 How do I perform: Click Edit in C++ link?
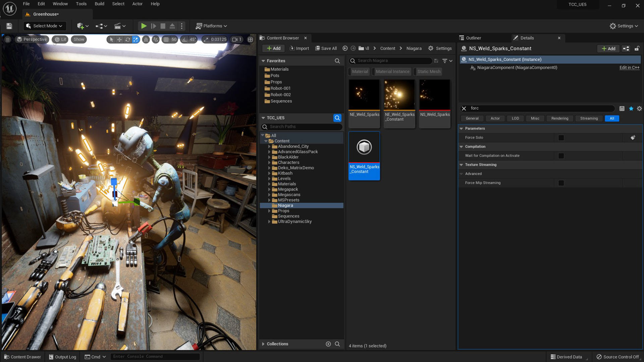click(629, 67)
